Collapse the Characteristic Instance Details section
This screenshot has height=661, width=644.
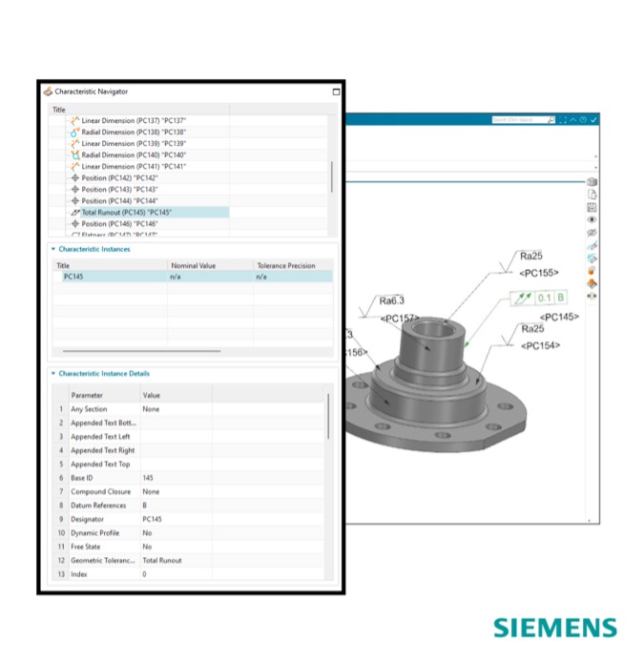[x=53, y=374]
